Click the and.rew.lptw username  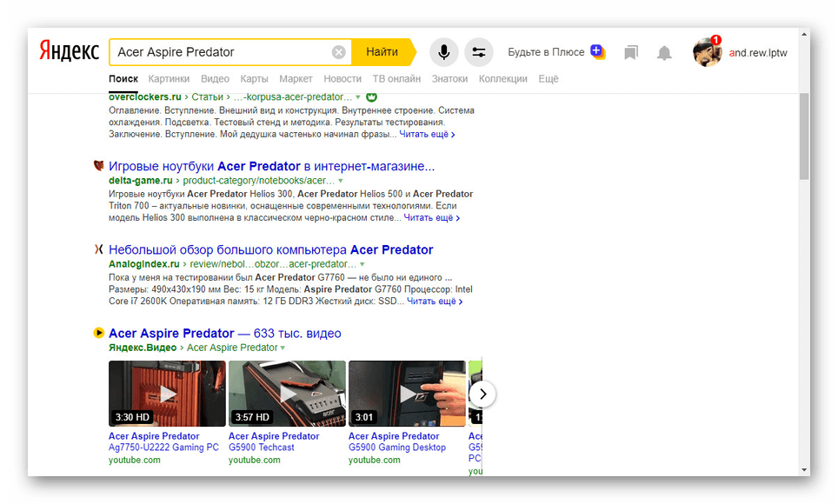[x=758, y=52]
